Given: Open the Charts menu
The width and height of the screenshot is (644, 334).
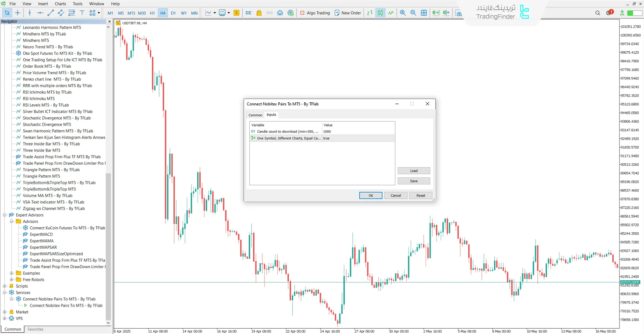Looking at the screenshot, I should (x=60, y=4).
